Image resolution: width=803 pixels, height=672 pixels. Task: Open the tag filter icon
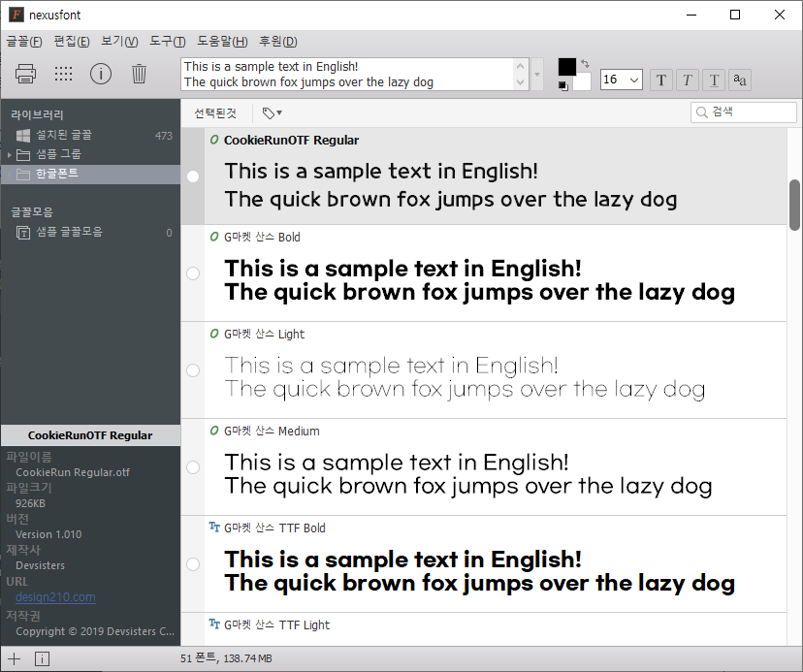point(269,113)
